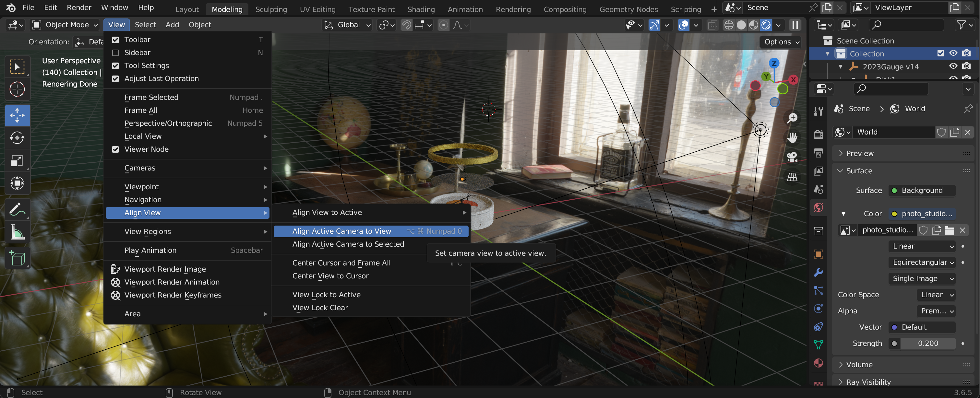
Task: Enable the Sidebar checkbox
Action: click(x=116, y=53)
